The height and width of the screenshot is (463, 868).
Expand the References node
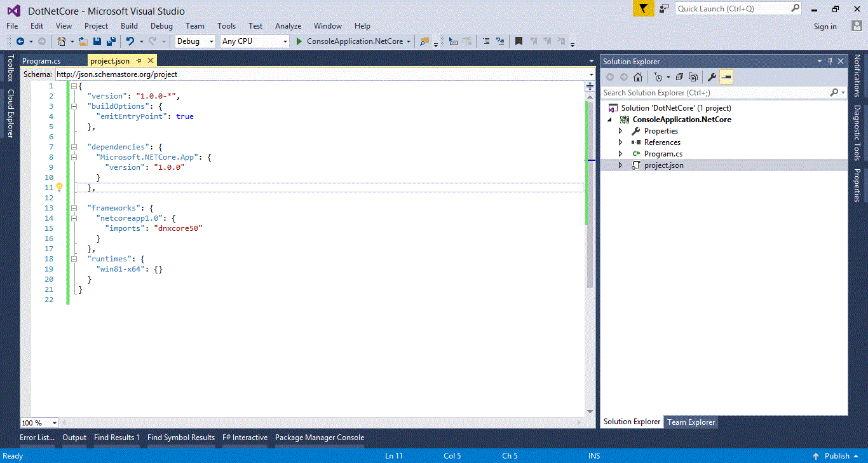click(621, 142)
